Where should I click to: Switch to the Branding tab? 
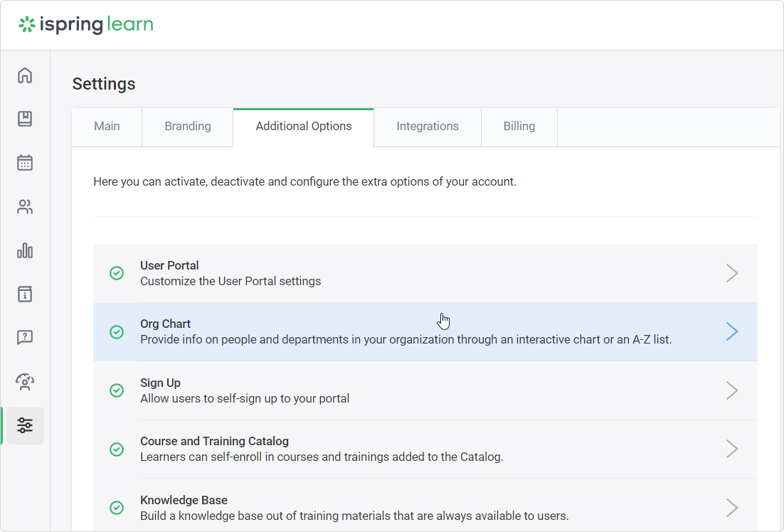point(187,126)
